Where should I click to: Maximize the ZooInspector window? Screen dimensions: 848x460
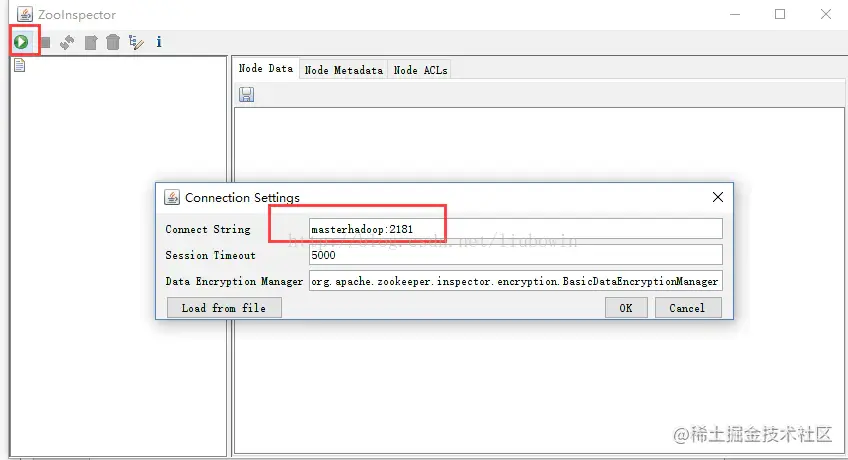tap(780, 14)
